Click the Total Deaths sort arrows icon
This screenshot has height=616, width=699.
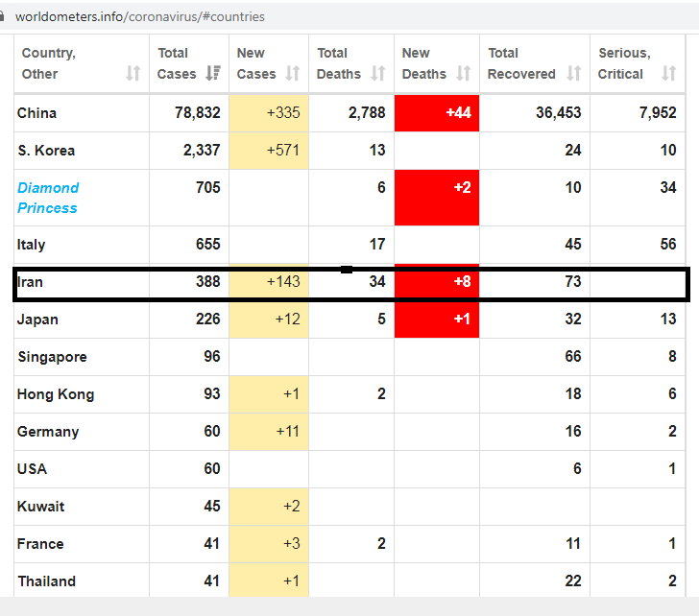(x=378, y=74)
